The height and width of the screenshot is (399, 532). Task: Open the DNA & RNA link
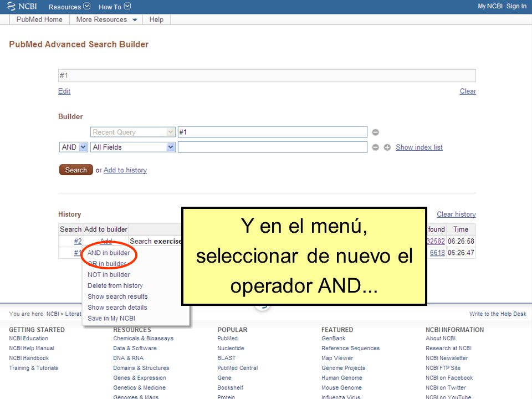(x=128, y=358)
